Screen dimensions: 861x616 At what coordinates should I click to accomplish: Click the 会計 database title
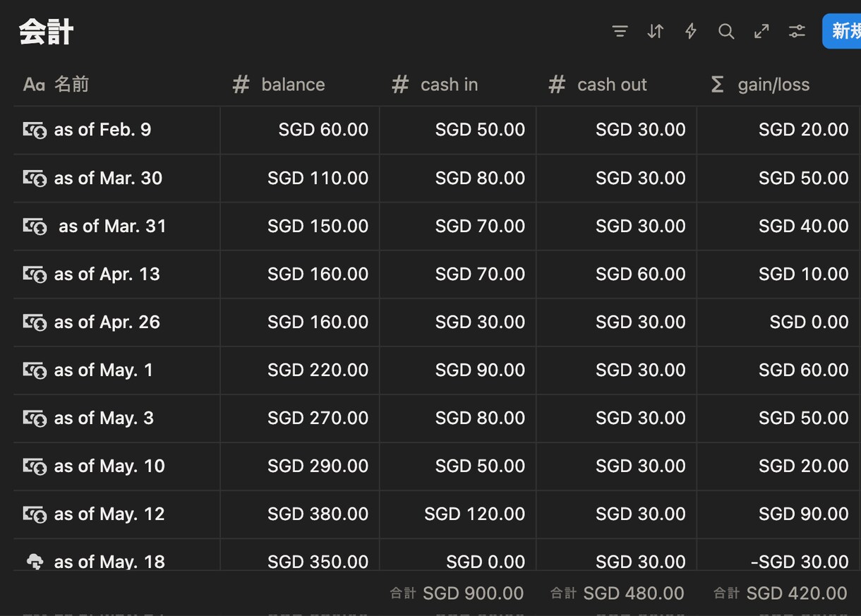pyautogui.click(x=47, y=32)
